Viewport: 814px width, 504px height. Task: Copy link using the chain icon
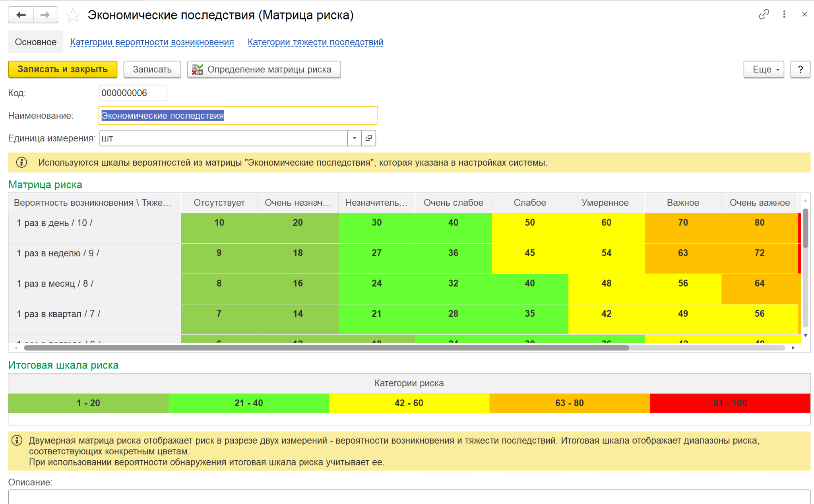764,15
